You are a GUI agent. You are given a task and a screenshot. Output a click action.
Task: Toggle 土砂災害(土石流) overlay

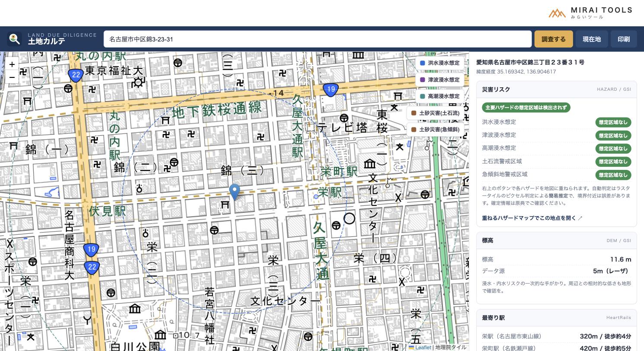tap(436, 113)
